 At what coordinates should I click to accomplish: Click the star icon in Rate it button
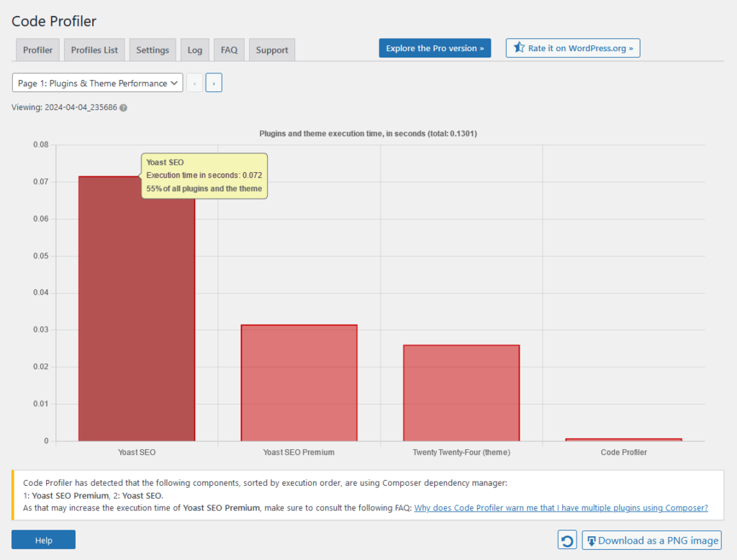pyautogui.click(x=519, y=48)
